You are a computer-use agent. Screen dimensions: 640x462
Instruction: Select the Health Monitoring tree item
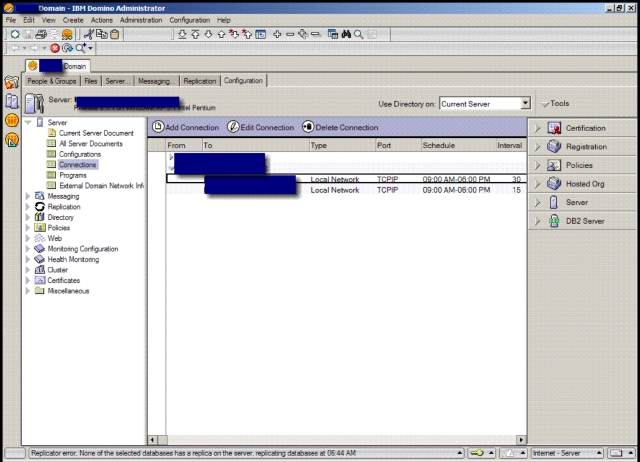pos(73,259)
